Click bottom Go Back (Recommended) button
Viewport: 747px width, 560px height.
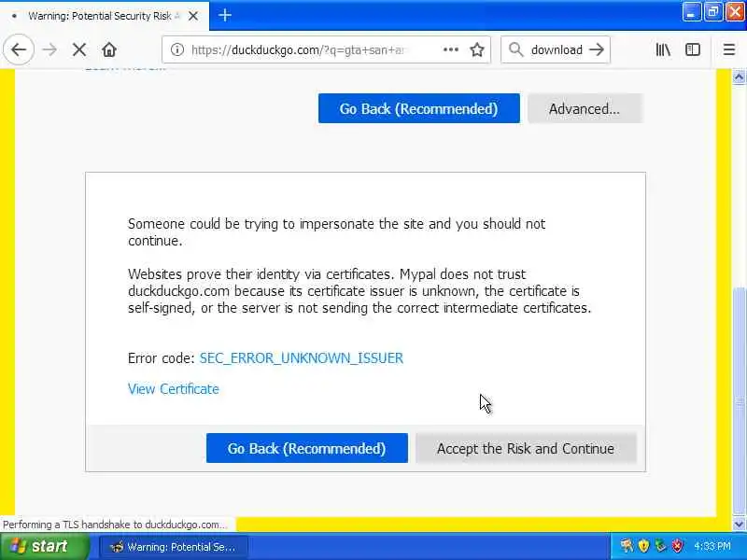307,448
